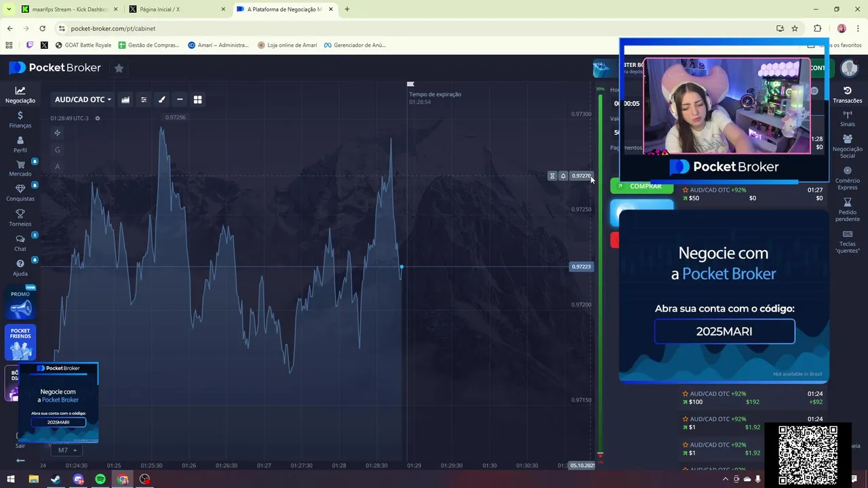Click the chart type icon

125,100
